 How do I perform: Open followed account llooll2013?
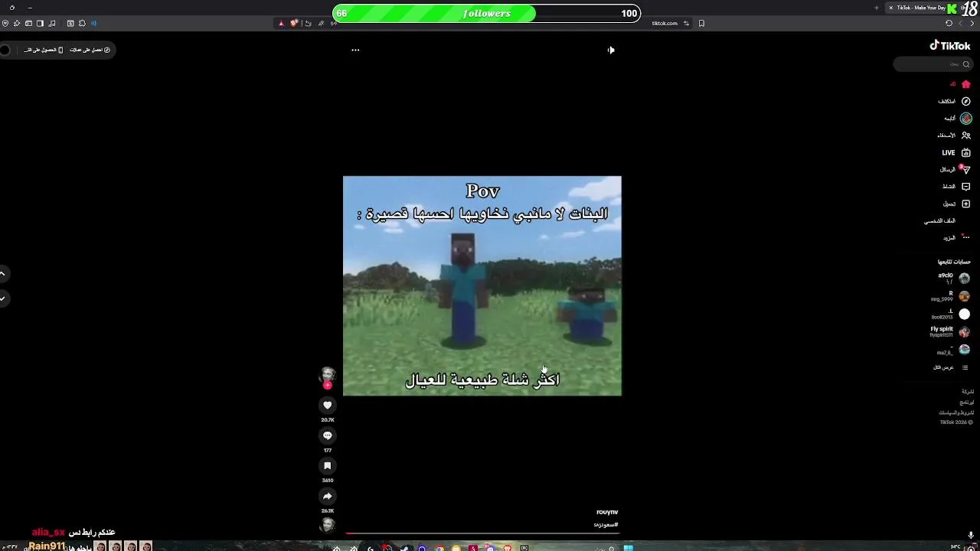click(950, 314)
